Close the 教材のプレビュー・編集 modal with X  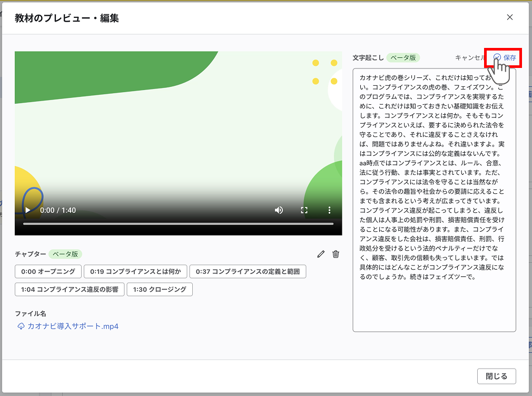[510, 17]
